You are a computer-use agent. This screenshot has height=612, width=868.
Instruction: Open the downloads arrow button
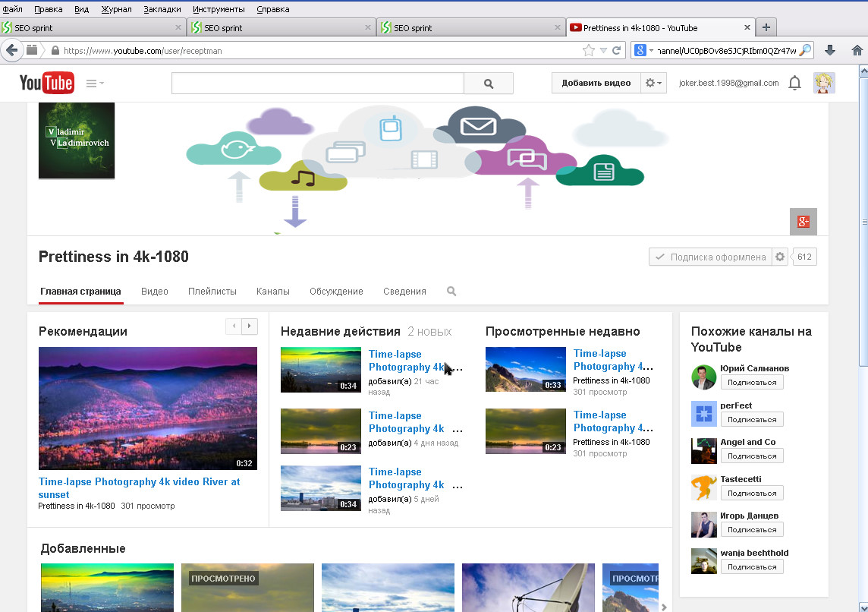pyautogui.click(x=830, y=50)
